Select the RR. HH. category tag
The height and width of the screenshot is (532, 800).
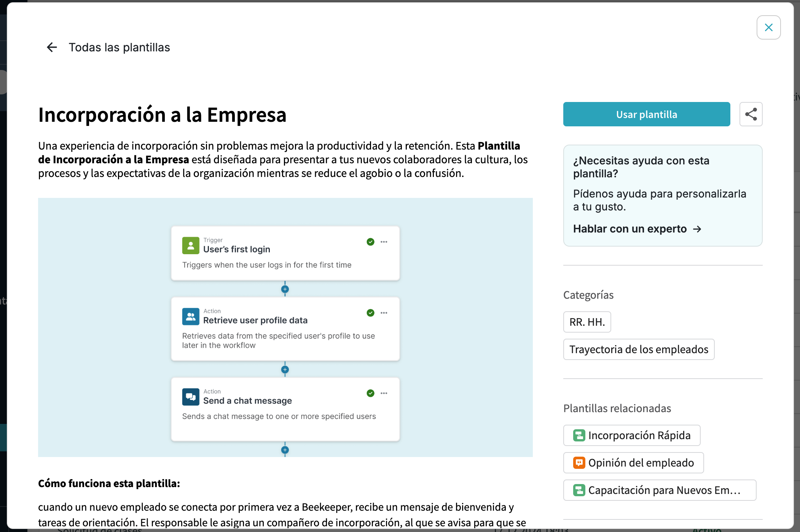[587, 322]
